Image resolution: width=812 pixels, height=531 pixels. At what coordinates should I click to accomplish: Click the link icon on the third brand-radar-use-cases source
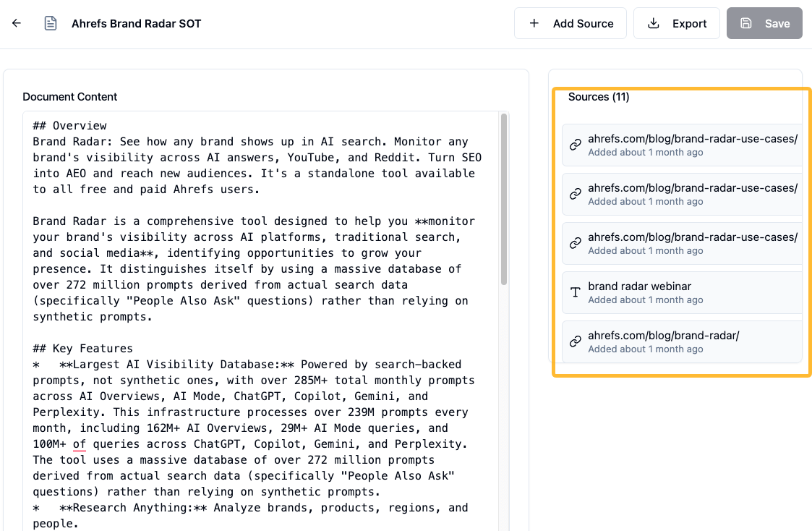pos(575,243)
